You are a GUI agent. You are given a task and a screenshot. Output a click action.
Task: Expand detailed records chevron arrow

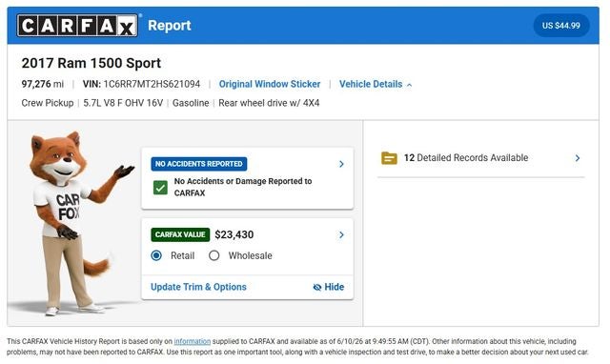coord(578,158)
